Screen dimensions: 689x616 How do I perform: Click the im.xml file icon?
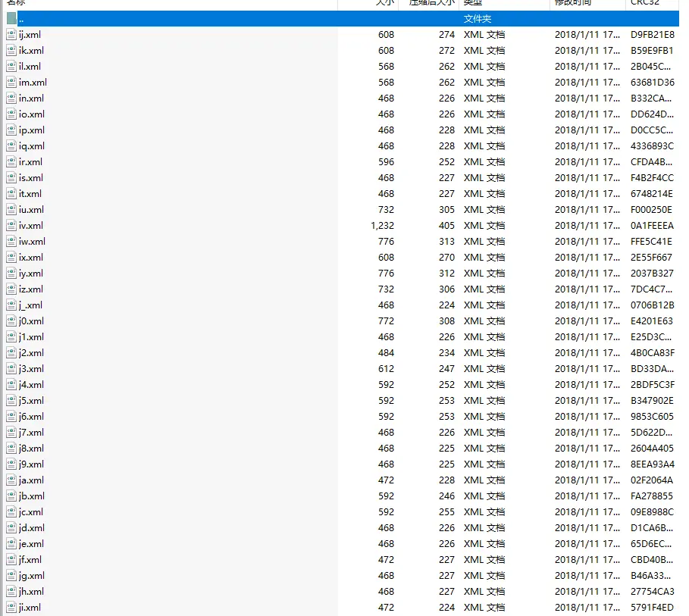[x=11, y=82]
